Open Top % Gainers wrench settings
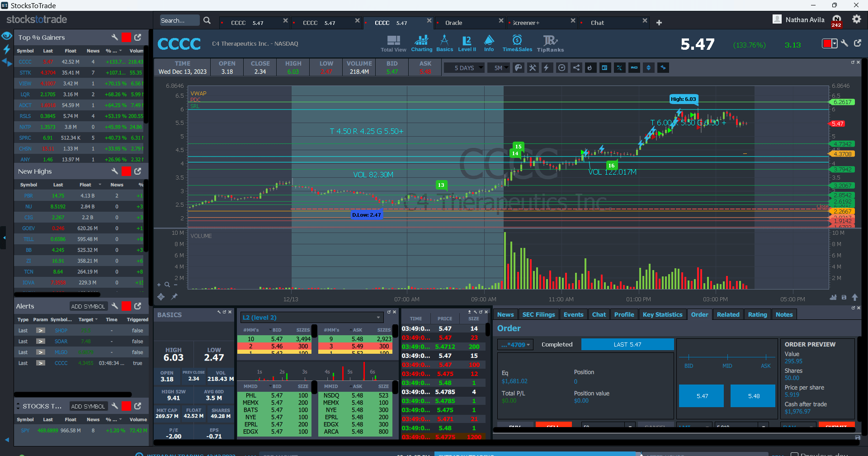The height and width of the screenshot is (456, 868). coord(115,38)
